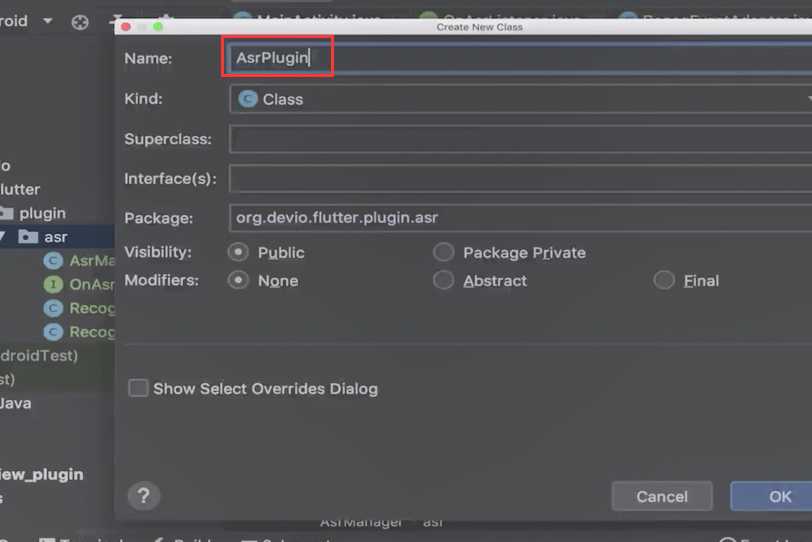812x542 pixels.
Task: Select the droidTest) source set entry
Action: click(x=39, y=356)
